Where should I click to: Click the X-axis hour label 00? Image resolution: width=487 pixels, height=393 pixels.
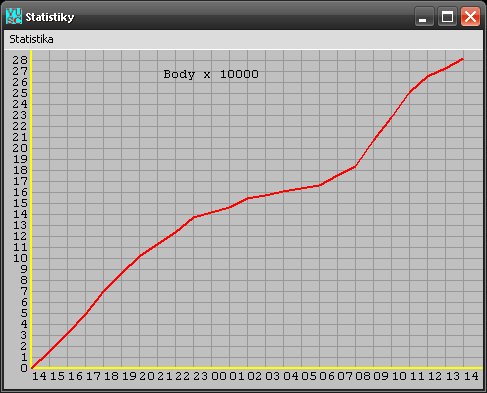pyautogui.click(x=219, y=376)
